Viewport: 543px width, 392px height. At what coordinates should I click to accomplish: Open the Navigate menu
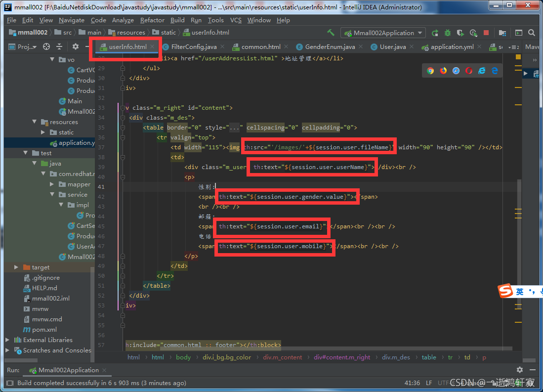(71, 20)
